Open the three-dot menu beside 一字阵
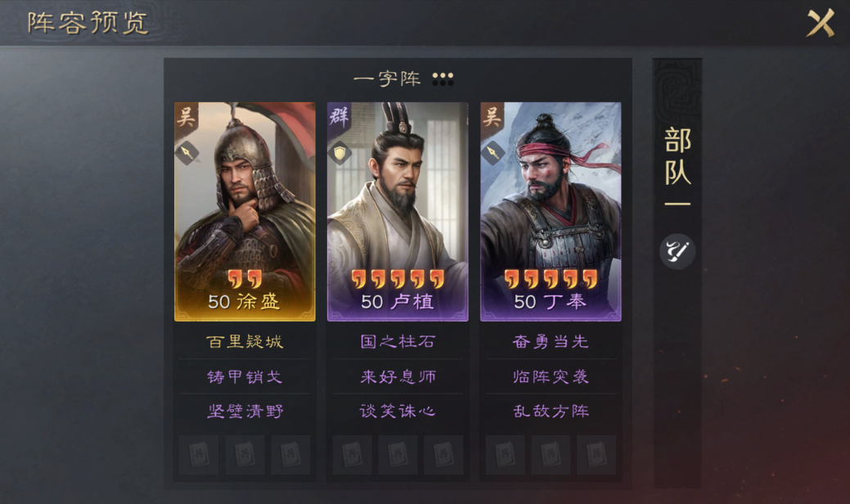The width and height of the screenshot is (850, 504). click(x=443, y=79)
